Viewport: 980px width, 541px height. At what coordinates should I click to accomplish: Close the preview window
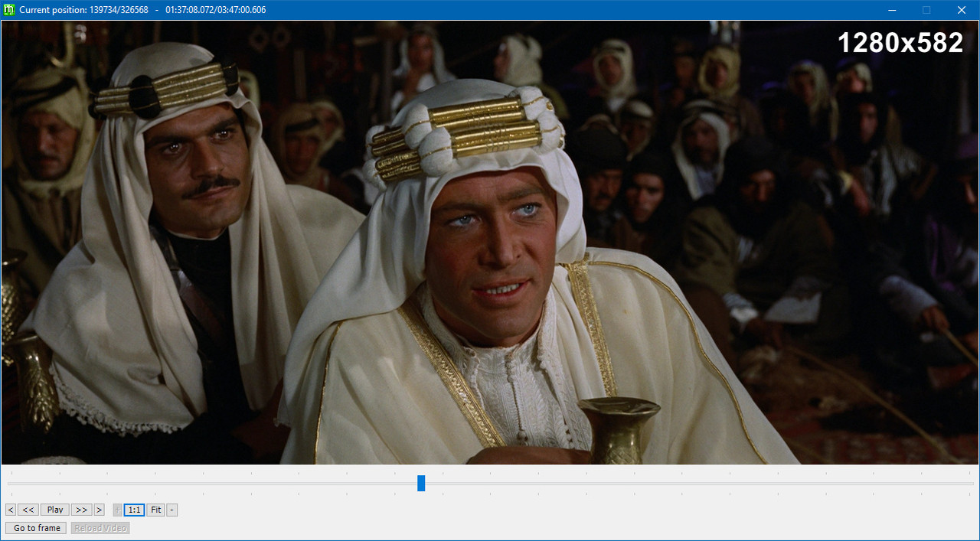(962, 10)
